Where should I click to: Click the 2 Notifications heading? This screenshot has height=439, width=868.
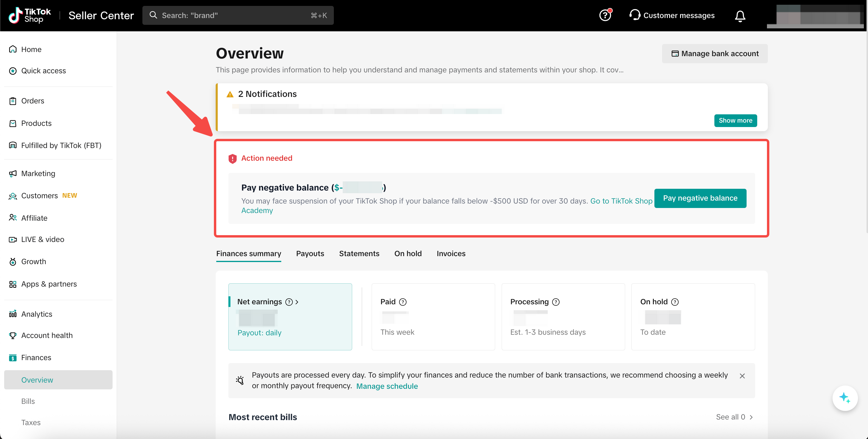[x=267, y=94]
